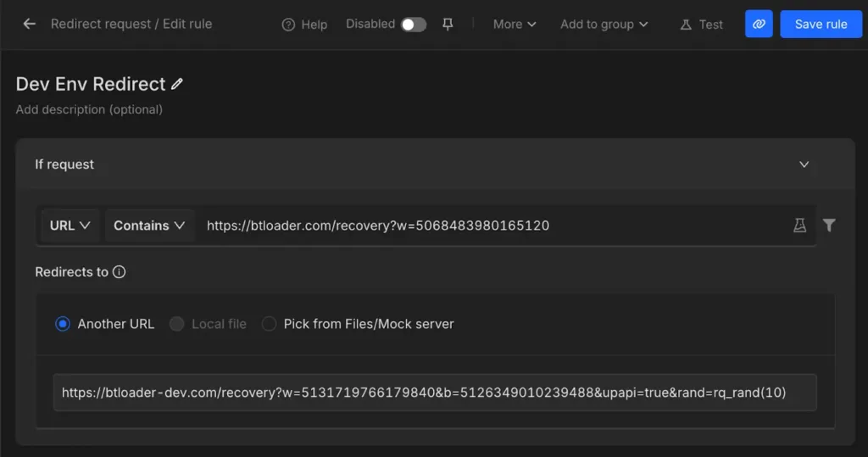
Task: Open Help via question mark icon
Action: [x=304, y=25]
